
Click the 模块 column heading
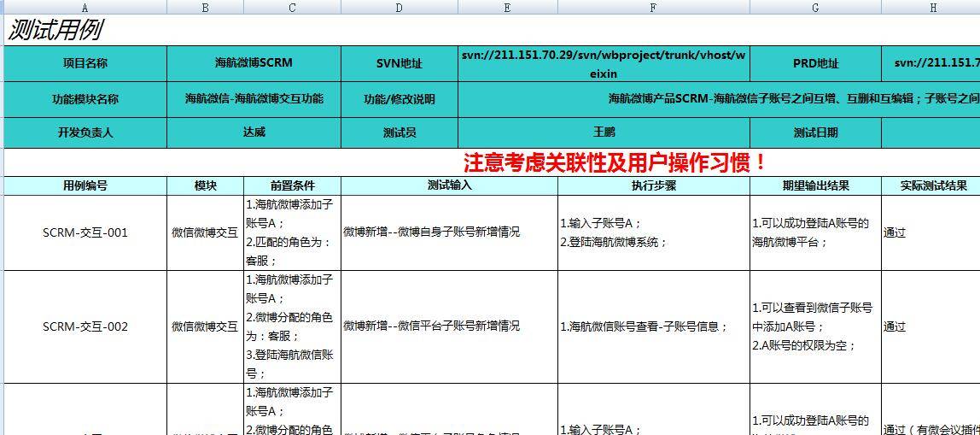[x=205, y=186]
